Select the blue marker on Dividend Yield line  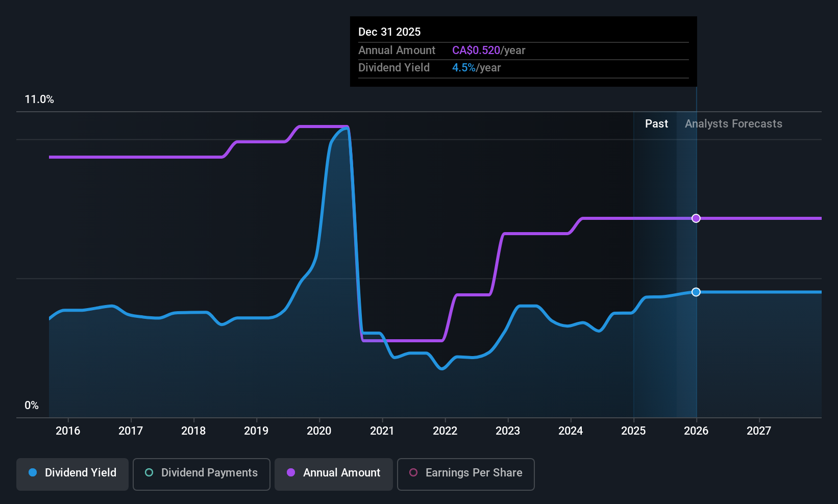(696, 292)
